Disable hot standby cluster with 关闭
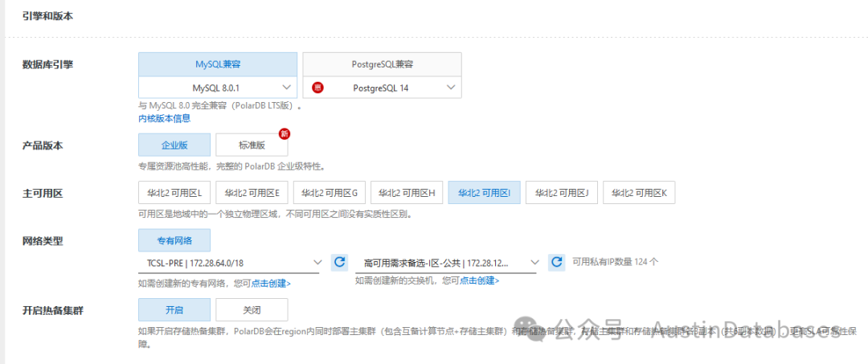The height and width of the screenshot is (364, 868). click(x=252, y=310)
